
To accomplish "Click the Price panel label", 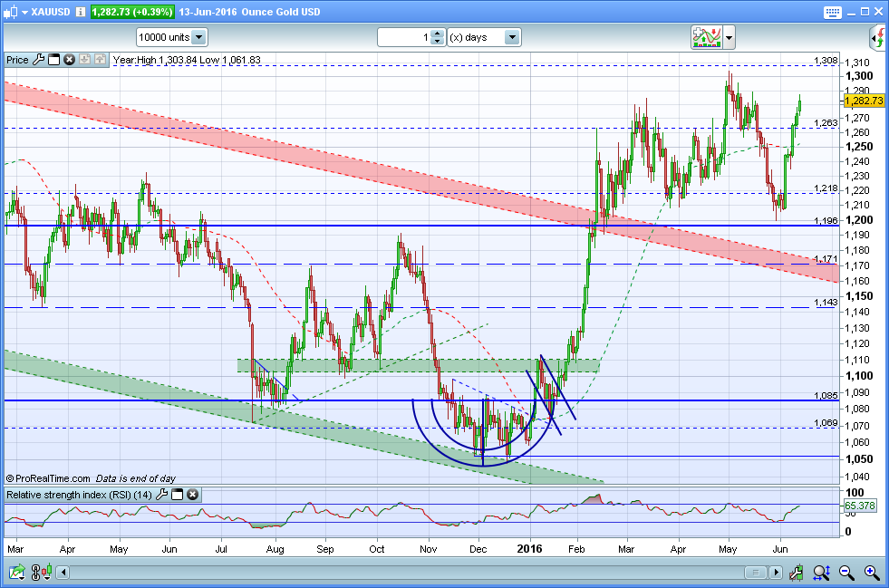I will (x=17, y=60).
